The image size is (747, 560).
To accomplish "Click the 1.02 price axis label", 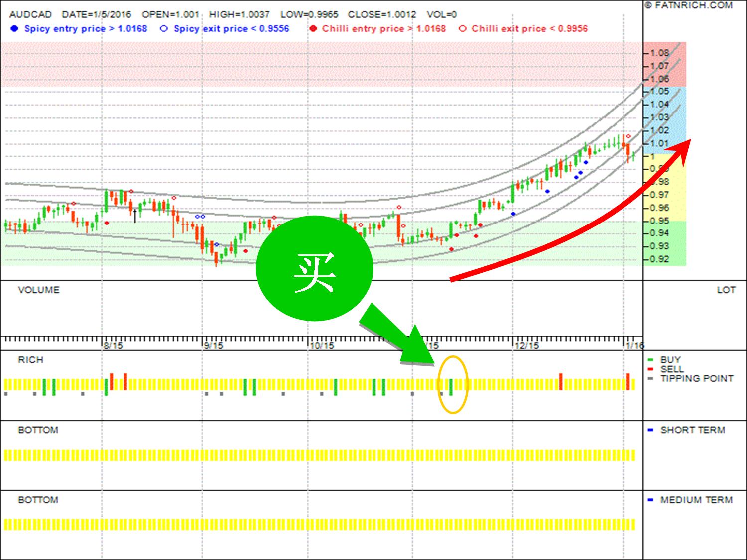I will pyautogui.click(x=659, y=130).
